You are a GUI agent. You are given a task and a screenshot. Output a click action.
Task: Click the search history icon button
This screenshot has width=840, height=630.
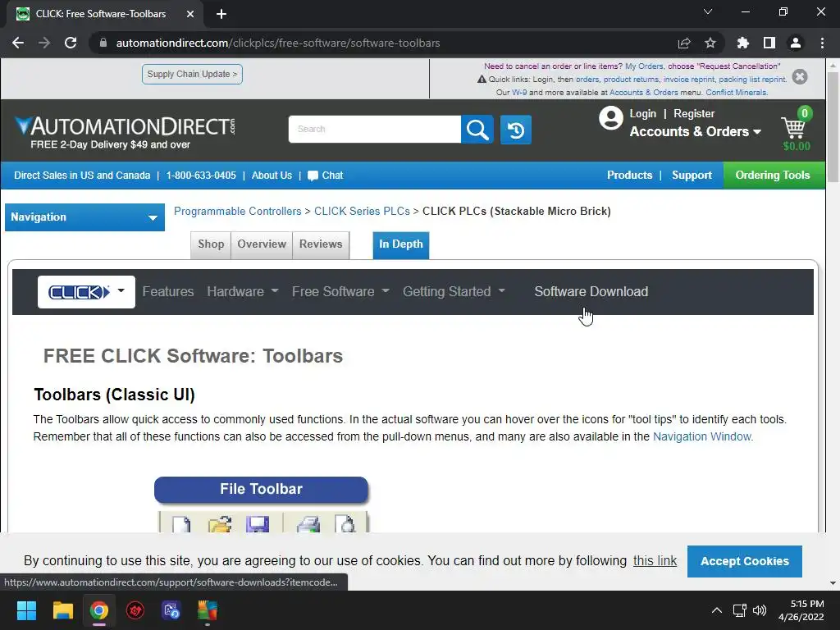516,130
